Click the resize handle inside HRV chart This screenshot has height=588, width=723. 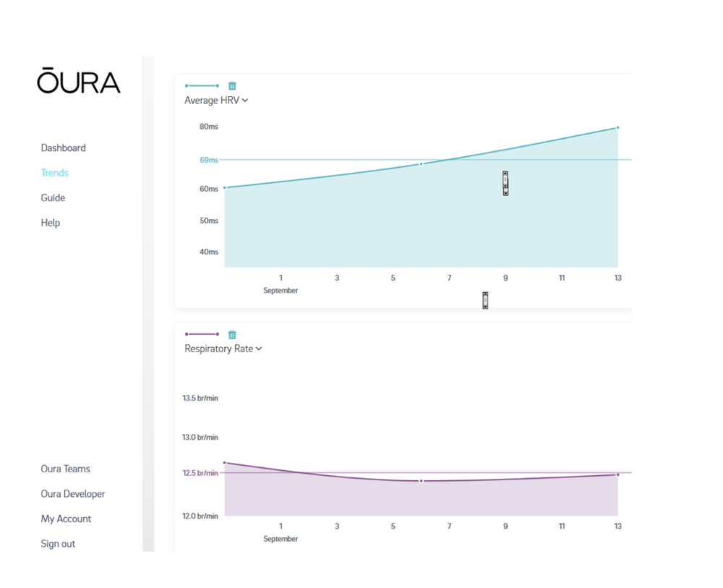[505, 183]
